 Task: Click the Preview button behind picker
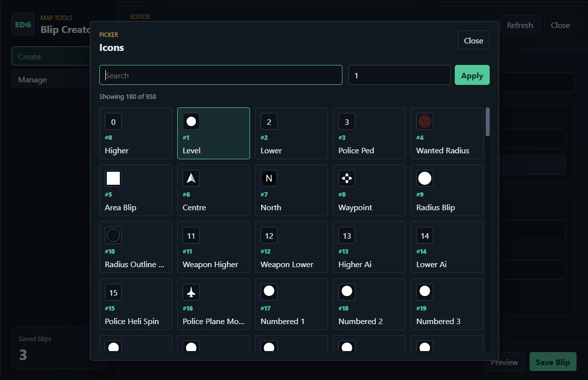504,362
